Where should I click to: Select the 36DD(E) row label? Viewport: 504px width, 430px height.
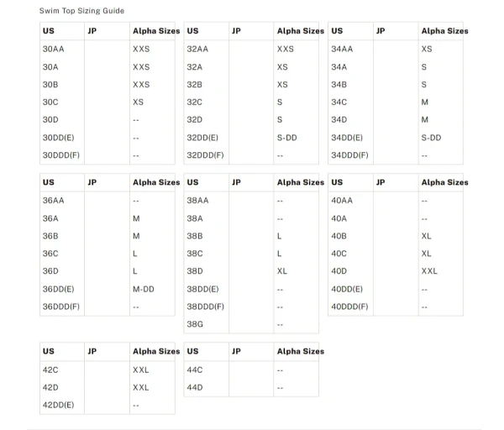[x=58, y=289]
